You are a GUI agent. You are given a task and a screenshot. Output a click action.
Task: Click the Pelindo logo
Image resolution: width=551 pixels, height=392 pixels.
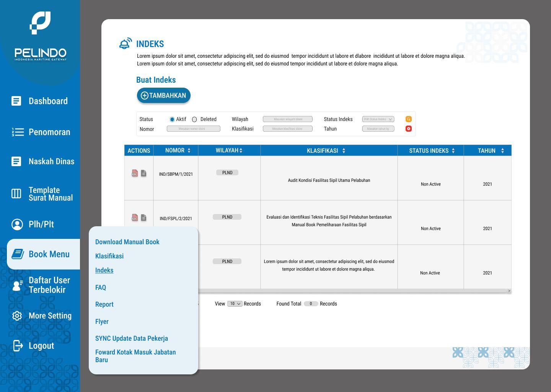[x=40, y=36]
